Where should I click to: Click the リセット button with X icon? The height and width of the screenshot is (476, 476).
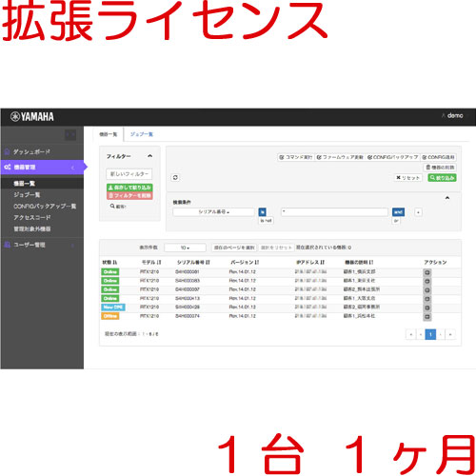tap(408, 178)
